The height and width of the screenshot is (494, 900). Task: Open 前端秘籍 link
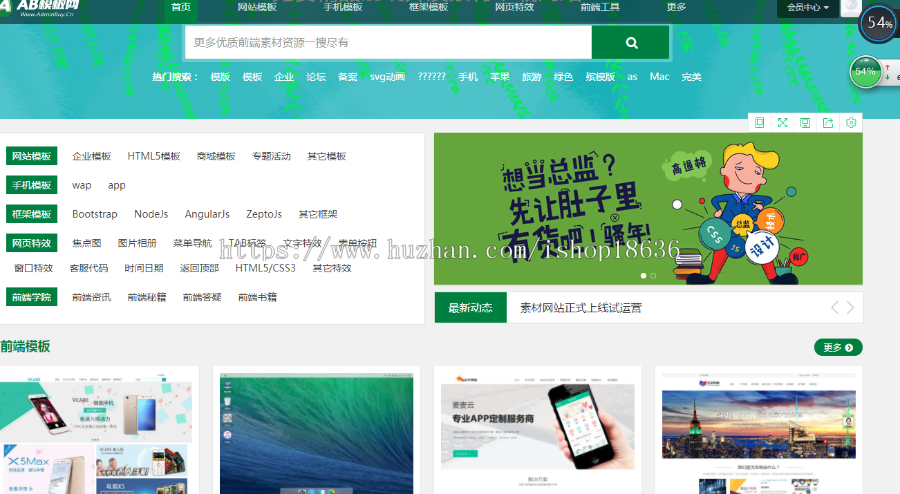tap(147, 297)
